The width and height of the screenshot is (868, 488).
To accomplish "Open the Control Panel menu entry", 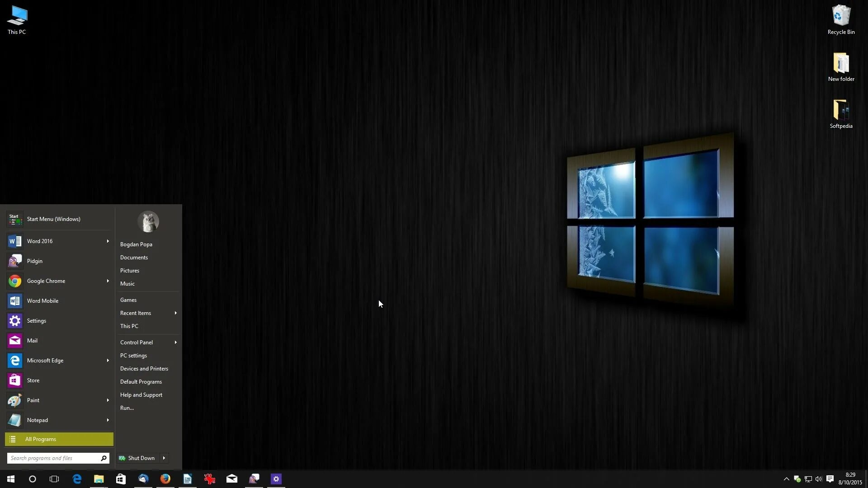I will coord(137,343).
